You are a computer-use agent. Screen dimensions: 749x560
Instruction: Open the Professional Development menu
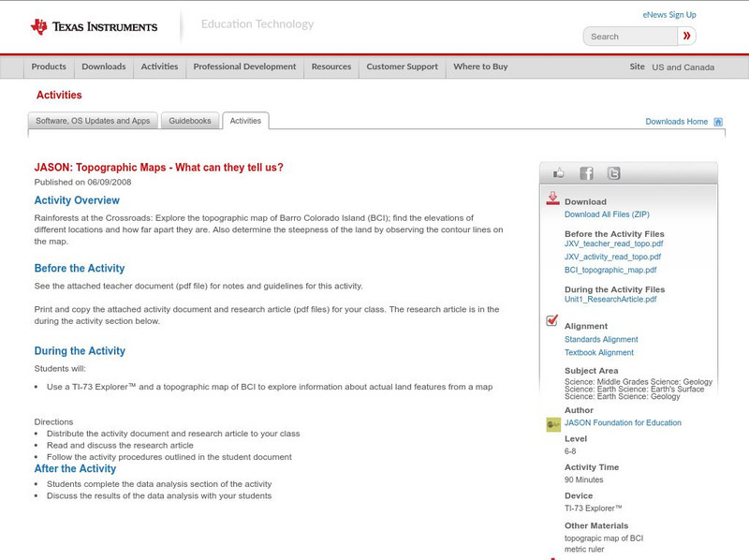[244, 66]
